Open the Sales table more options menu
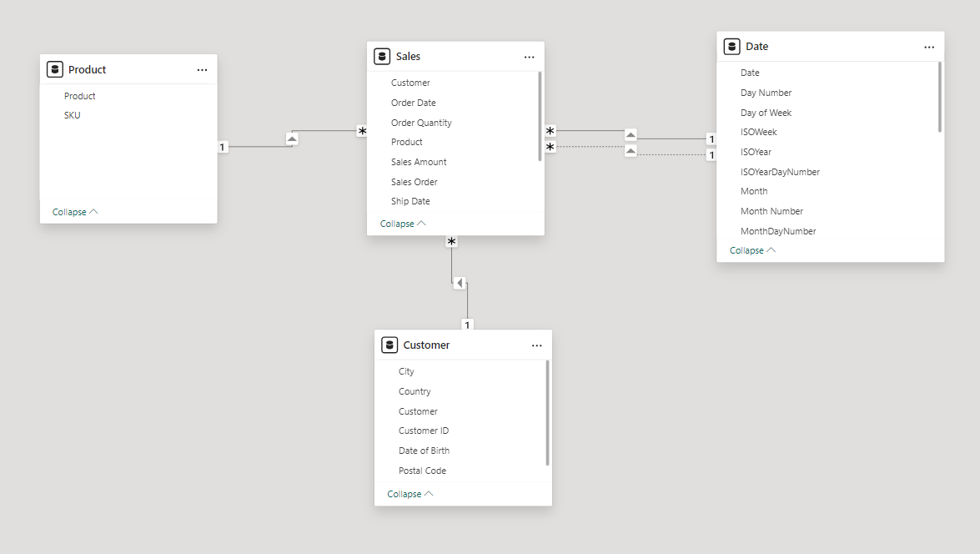Image resolution: width=980 pixels, height=554 pixels. pos(529,57)
